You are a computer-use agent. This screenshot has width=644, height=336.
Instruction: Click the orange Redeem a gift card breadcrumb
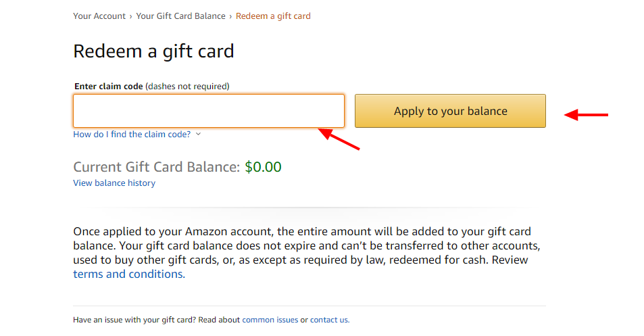point(273,16)
